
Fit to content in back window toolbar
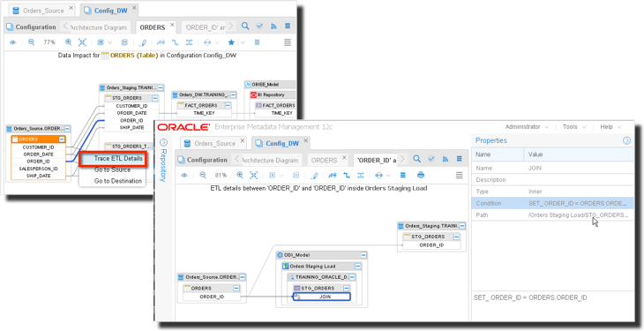coord(82,42)
